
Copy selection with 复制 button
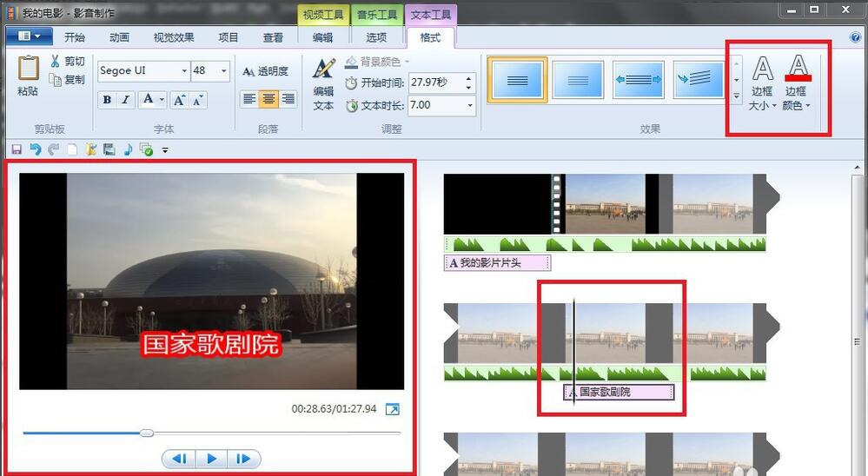pyautogui.click(x=68, y=80)
